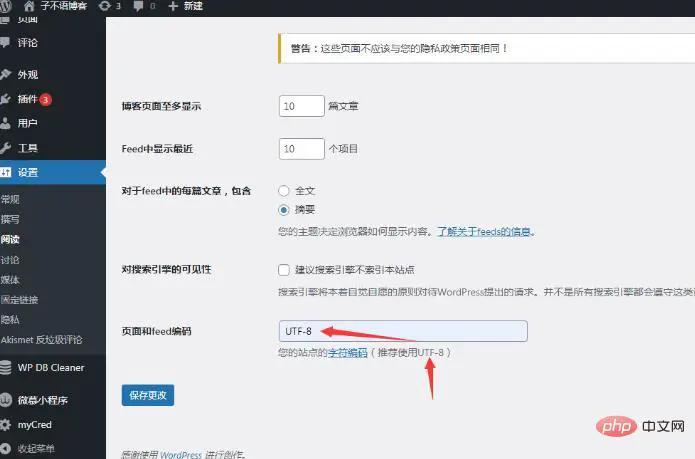
Task: Open the 讨论 settings submenu item
Action: (x=10, y=260)
